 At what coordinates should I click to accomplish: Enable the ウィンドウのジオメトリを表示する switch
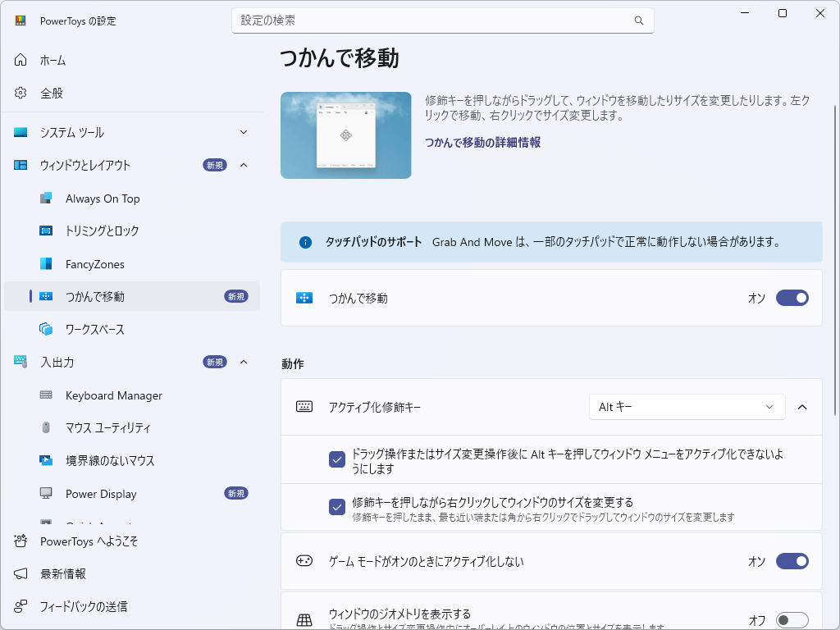(792, 620)
